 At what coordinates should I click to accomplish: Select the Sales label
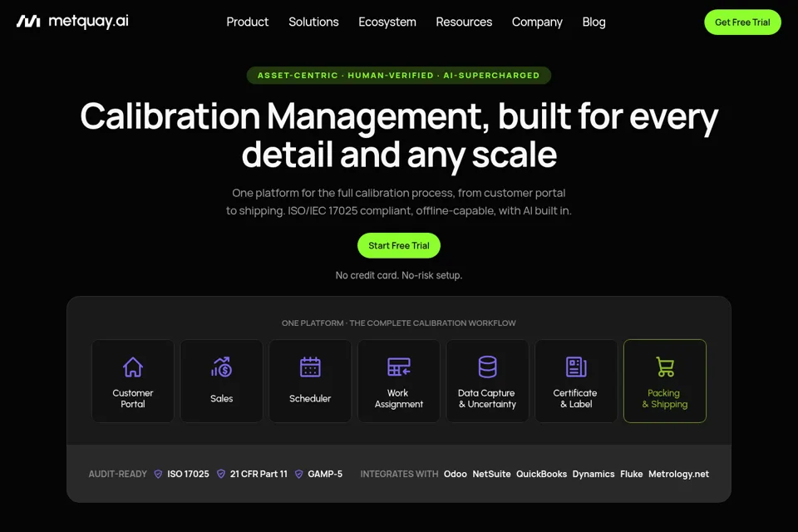tap(221, 399)
